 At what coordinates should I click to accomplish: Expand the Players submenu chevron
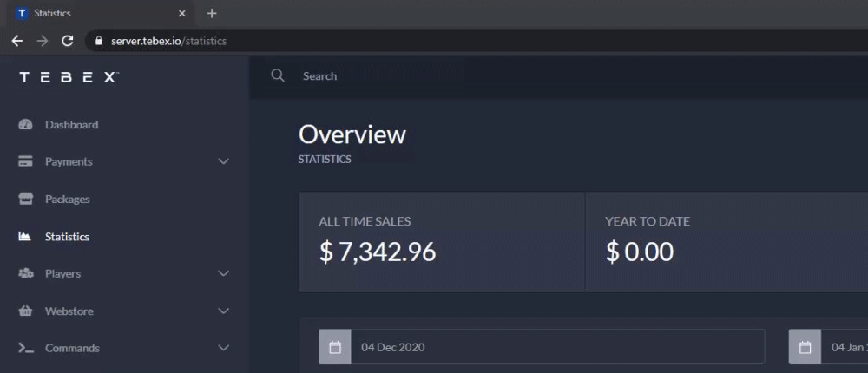pos(224,273)
